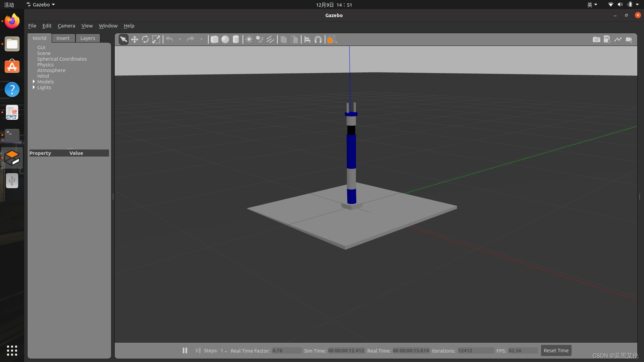Expand the Models tree item

tap(34, 82)
